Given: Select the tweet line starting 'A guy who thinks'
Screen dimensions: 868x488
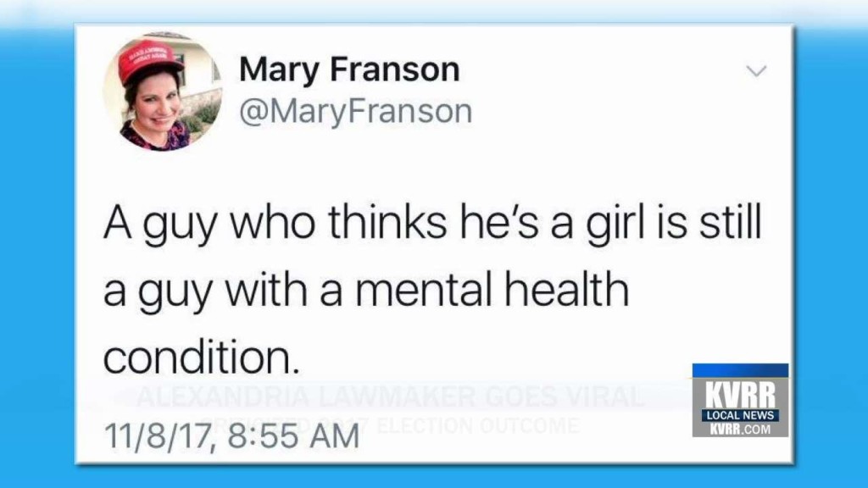Looking at the screenshot, I should point(432,223).
